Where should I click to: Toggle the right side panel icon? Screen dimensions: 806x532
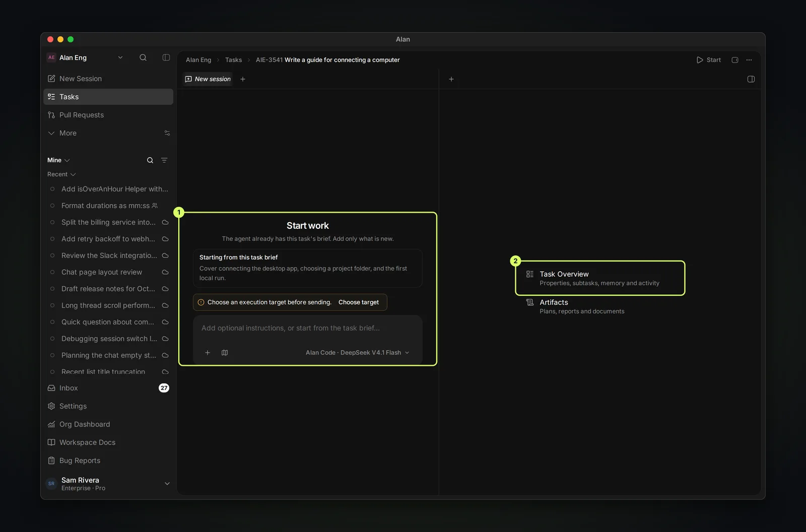(x=751, y=79)
